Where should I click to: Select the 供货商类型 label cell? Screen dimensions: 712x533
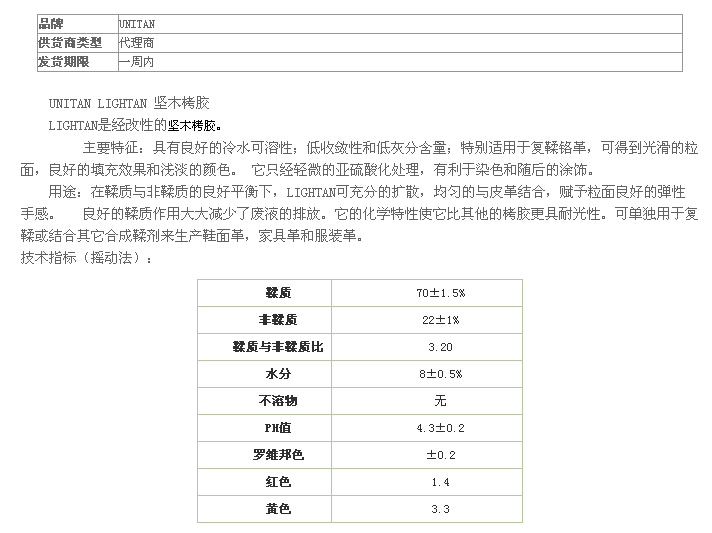coord(75,43)
